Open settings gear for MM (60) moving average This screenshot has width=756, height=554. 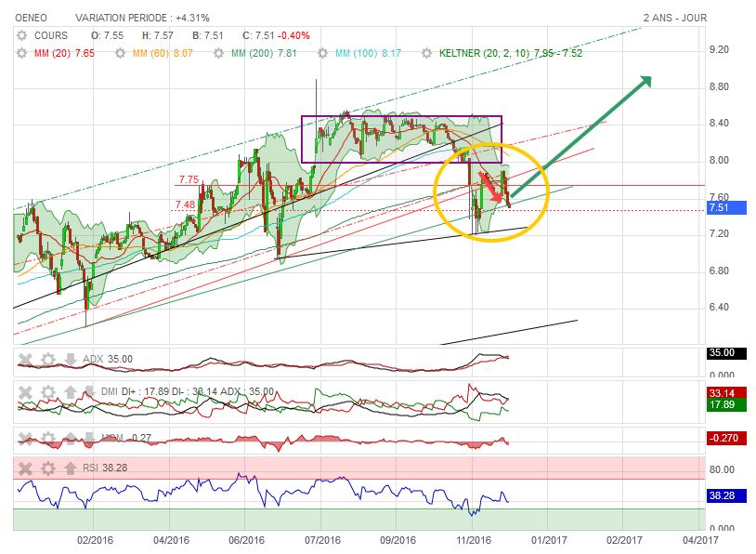[121, 53]
